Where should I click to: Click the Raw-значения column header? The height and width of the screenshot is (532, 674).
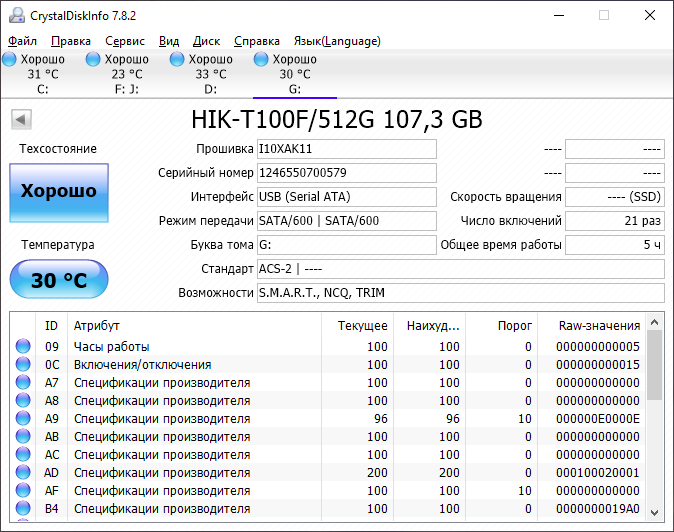pos(592,326)
